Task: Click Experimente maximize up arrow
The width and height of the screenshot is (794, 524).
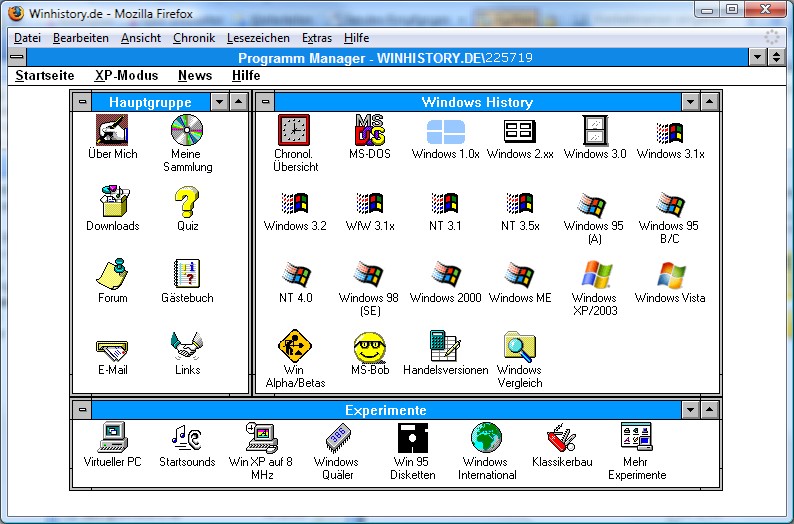Action: click(x=709, y=410)
